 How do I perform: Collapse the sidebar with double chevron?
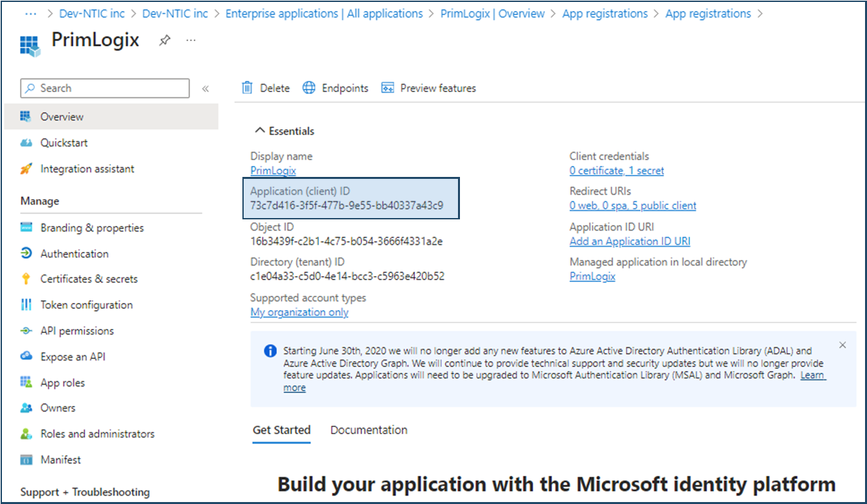click(205, 89)
